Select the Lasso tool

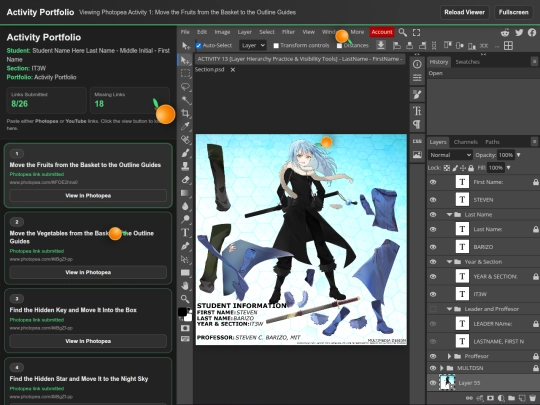pos(185,87)
